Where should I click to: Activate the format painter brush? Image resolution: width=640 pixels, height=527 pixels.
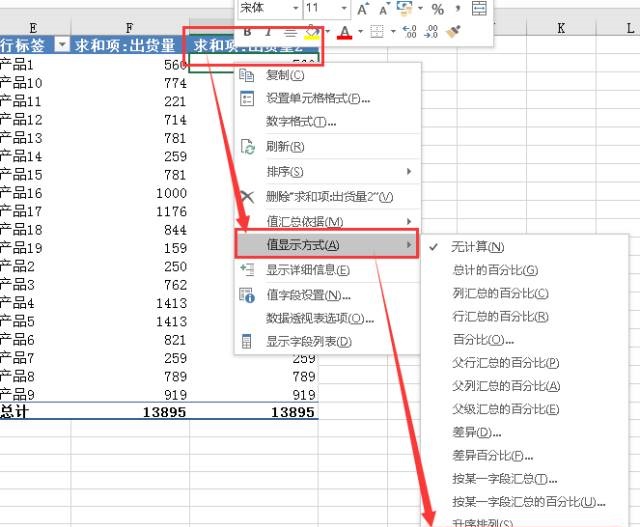pyautogui.click(x=453, y=31)
